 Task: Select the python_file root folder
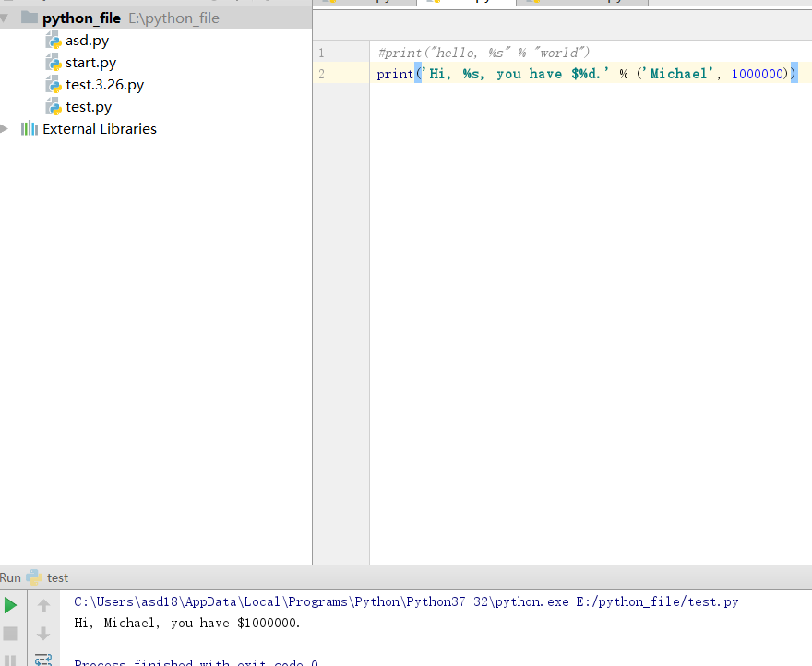click(156, 18)
